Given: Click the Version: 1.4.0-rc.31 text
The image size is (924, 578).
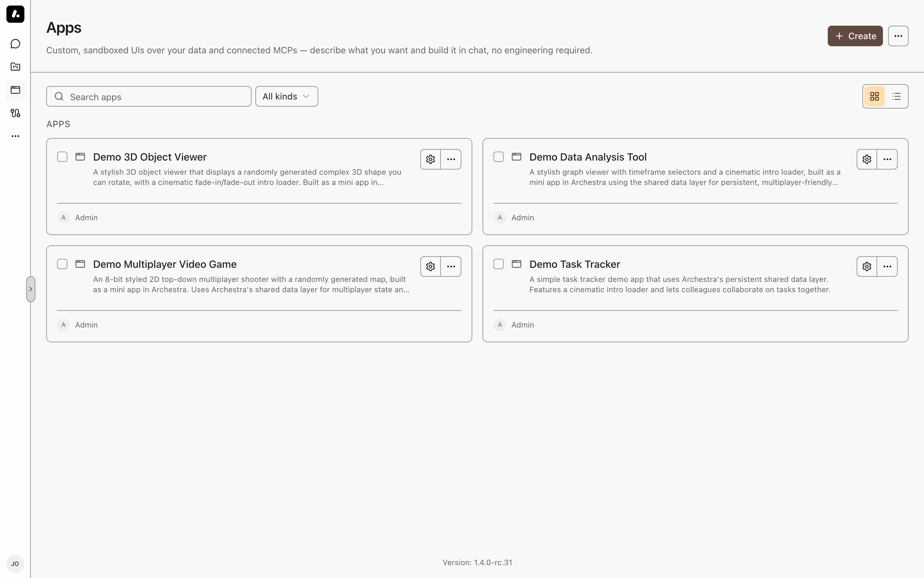Looking at the screenshot, I should [477, 562].
